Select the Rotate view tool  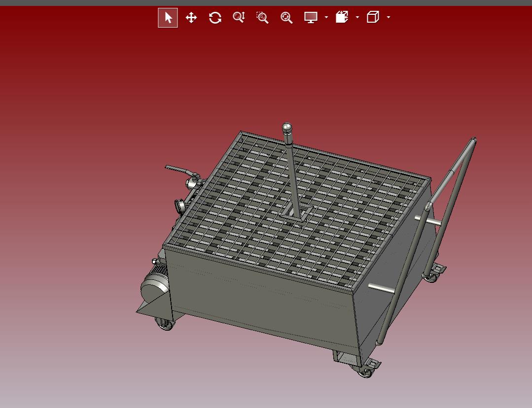(x=215, y=18)
